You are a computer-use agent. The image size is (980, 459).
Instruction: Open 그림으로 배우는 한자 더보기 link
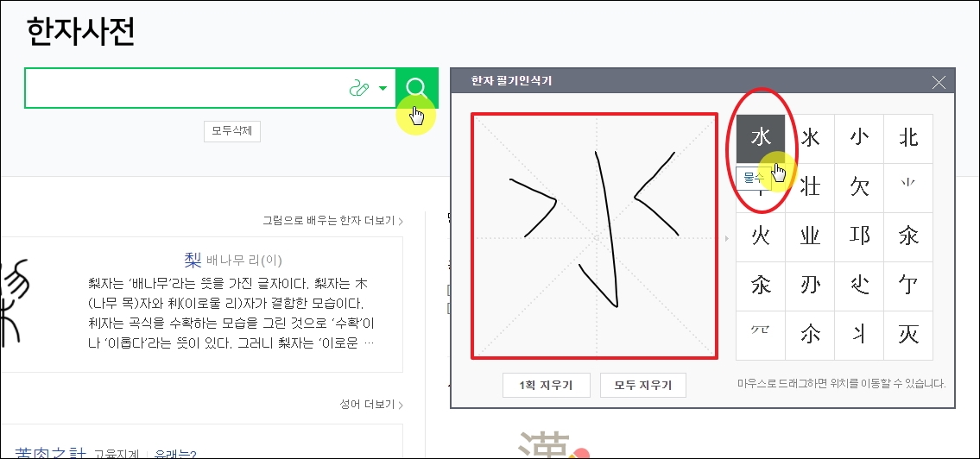[x=332, y=221]
